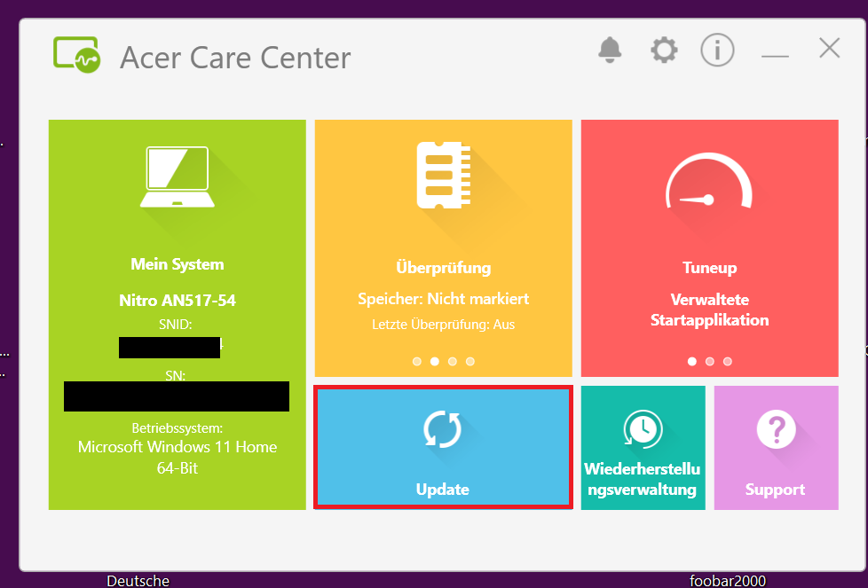Click 'Deutsche' label behind the window
Image resolution: width=868 pixels, height=588 pixels.
(138, 581)
